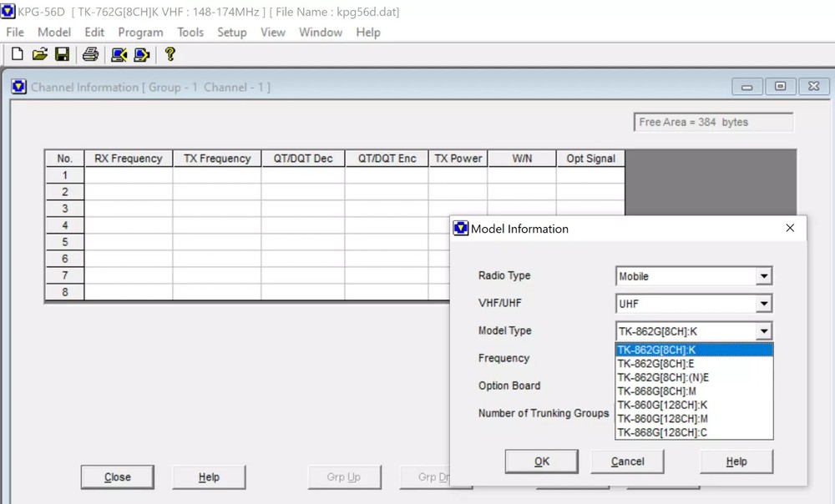Expand the VHF/UHF dropdown arrow
Image resolution: width=835 pixels, height=504 pixels.
764,304
